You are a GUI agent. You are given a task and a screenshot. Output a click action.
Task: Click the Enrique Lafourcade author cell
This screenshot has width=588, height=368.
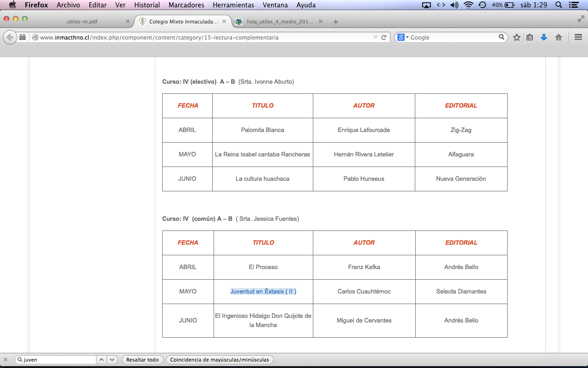364,130
